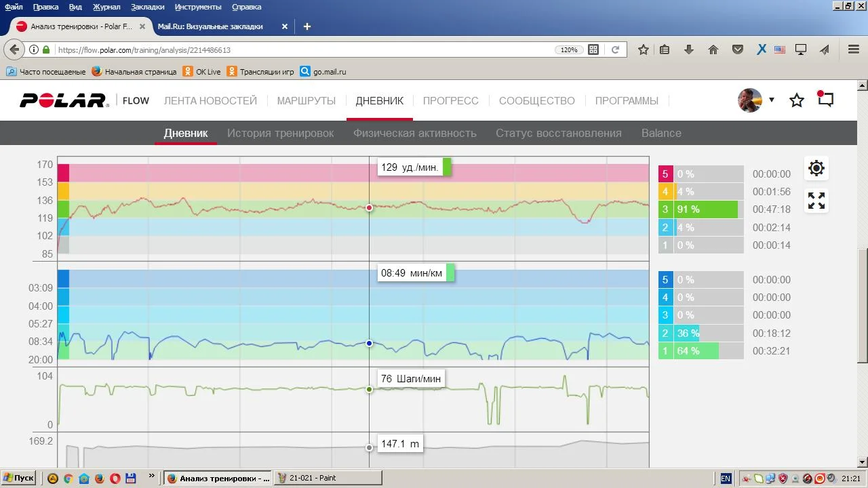Click the red shield tray icon
868x488 pixels.
(x=783, y=478)
